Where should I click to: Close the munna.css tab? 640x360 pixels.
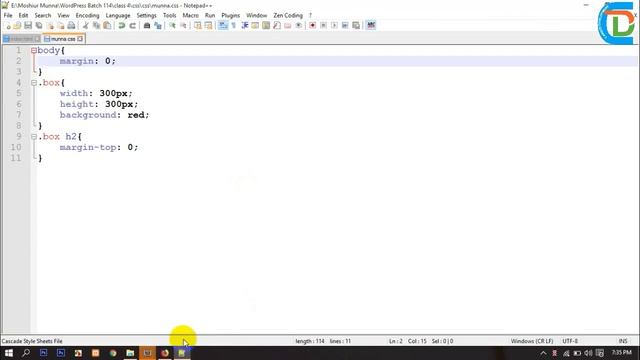(x=80, y=39)
